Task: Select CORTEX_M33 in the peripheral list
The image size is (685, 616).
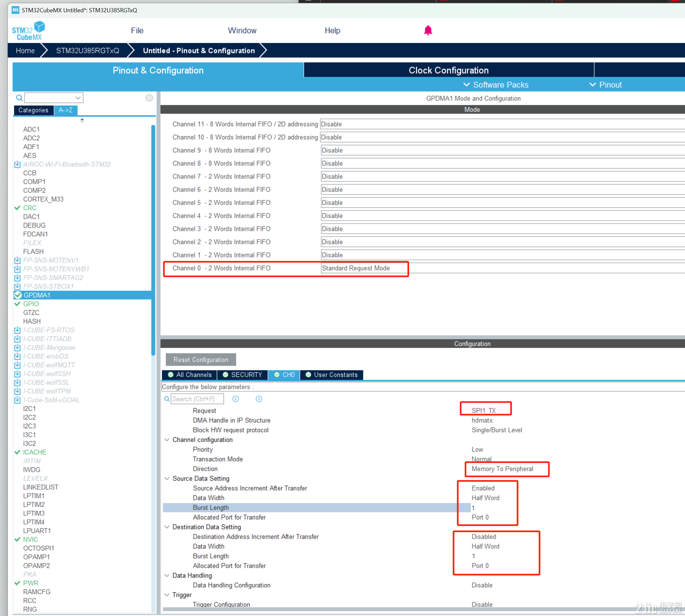Action: click(x=43, y=199)
